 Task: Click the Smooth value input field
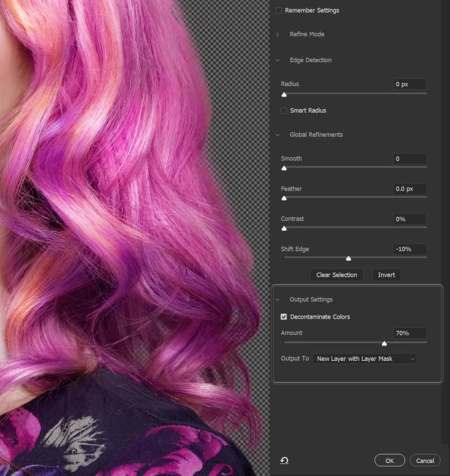point(409,159)
